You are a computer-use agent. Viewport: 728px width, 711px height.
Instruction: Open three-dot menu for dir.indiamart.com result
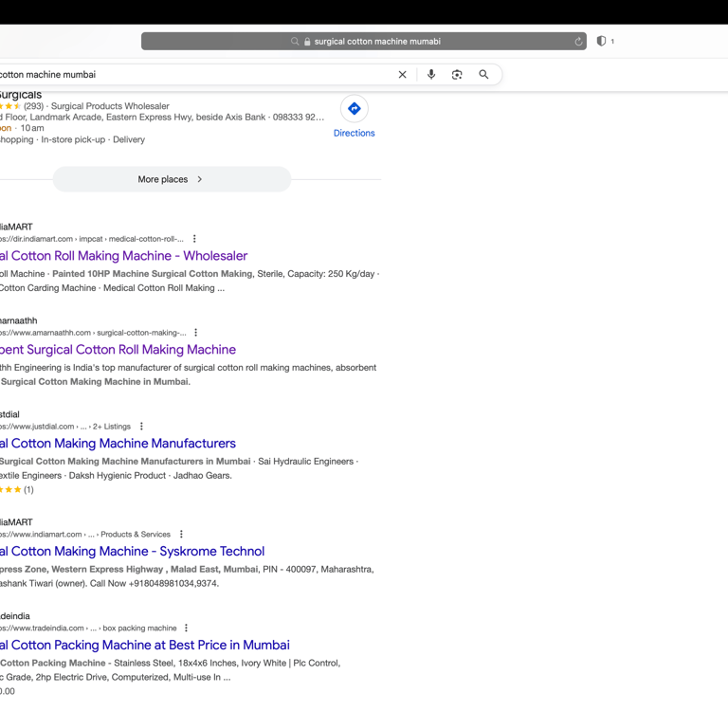point(194,239)
